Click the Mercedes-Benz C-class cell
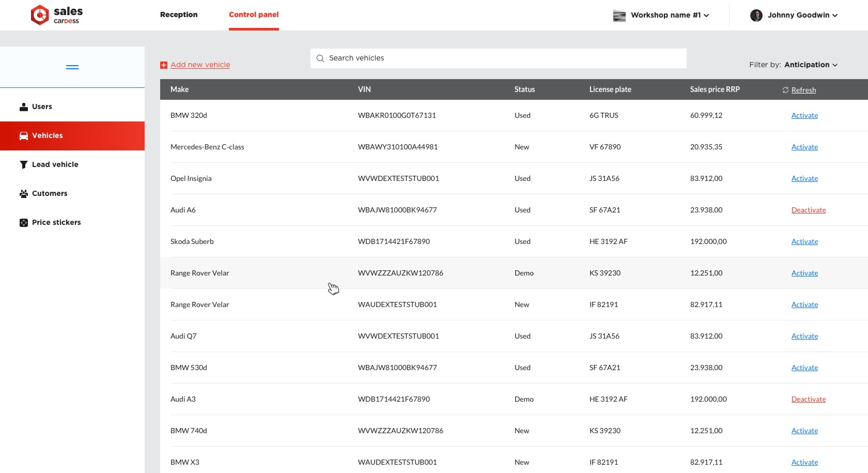Screen dimensions: 868x473 point(207,147)
